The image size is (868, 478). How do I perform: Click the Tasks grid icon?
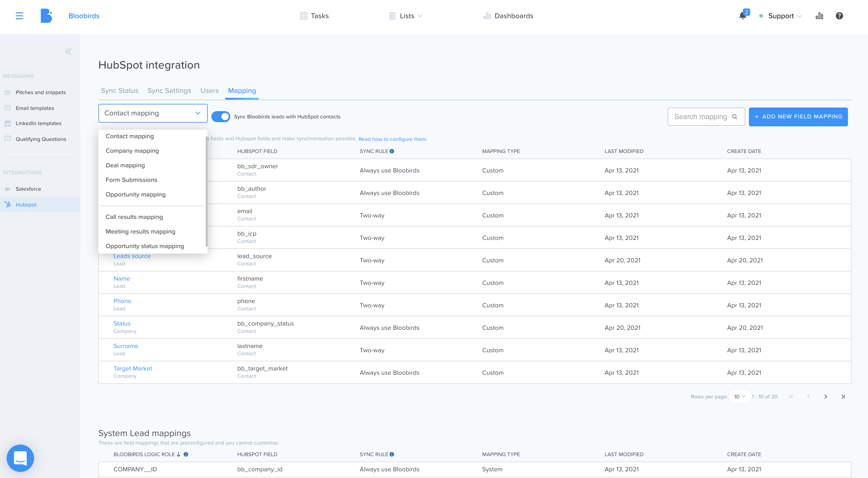point(303,16)
